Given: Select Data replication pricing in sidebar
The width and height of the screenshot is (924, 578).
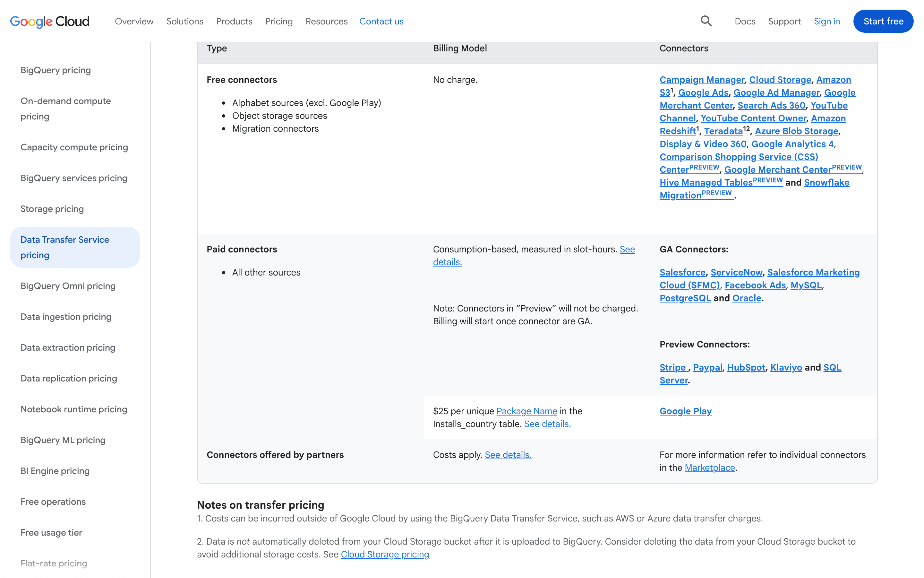Looking at the screenshot, I should (x=69, y=379).
